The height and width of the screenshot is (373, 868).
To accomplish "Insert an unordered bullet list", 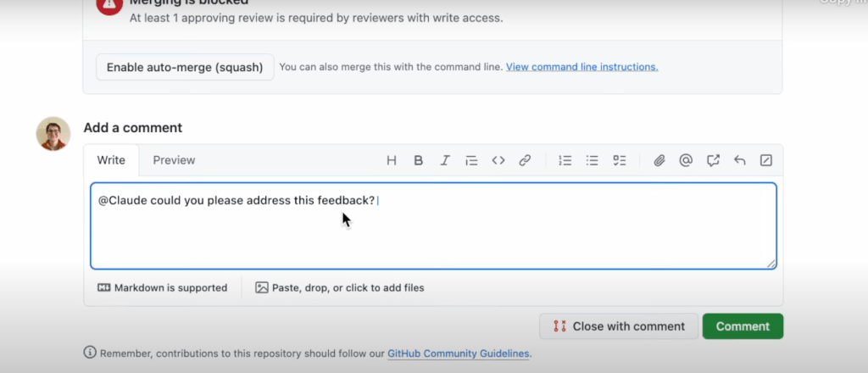I will [593, 160].
